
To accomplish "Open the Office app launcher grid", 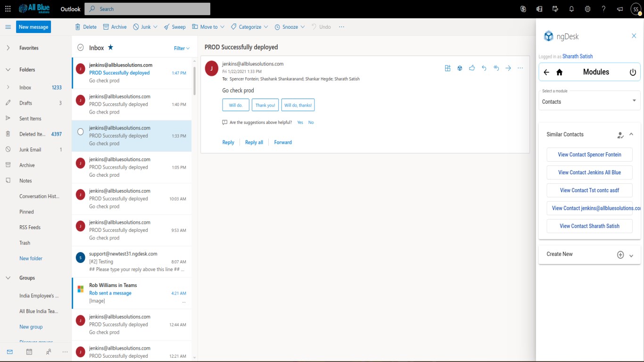I will coord(8,9).
